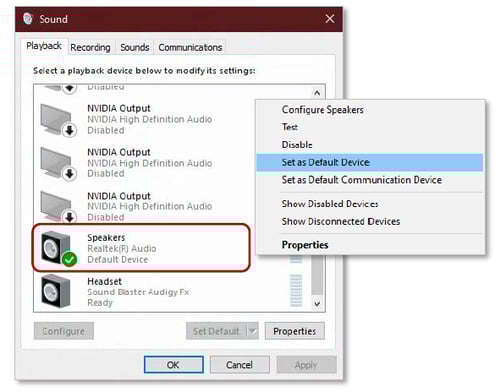Click the Speakers device name
The image size is (500, 392).
click(106, 238)
